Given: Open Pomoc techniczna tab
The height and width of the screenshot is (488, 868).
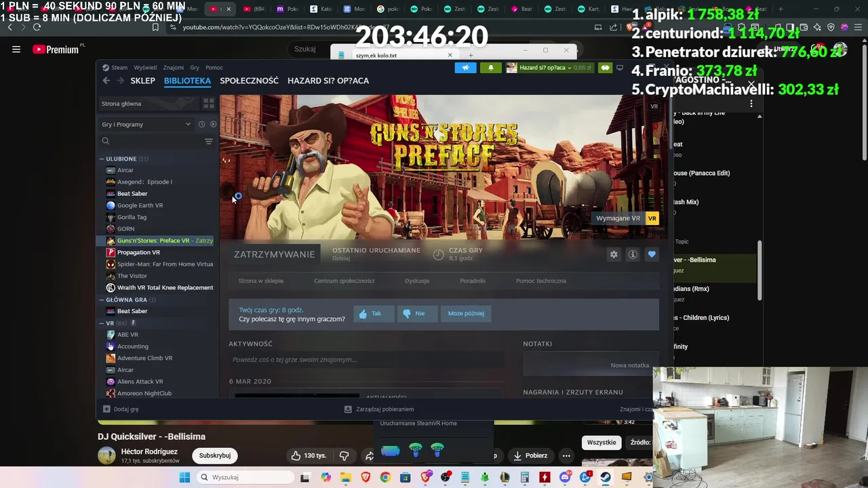Looking at the screenshot, I should [541, 281].
